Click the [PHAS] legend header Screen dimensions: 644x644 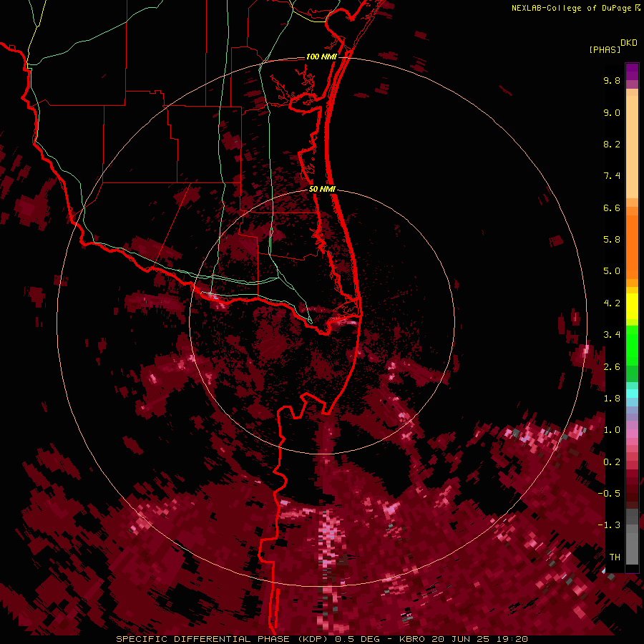(605, 49)
